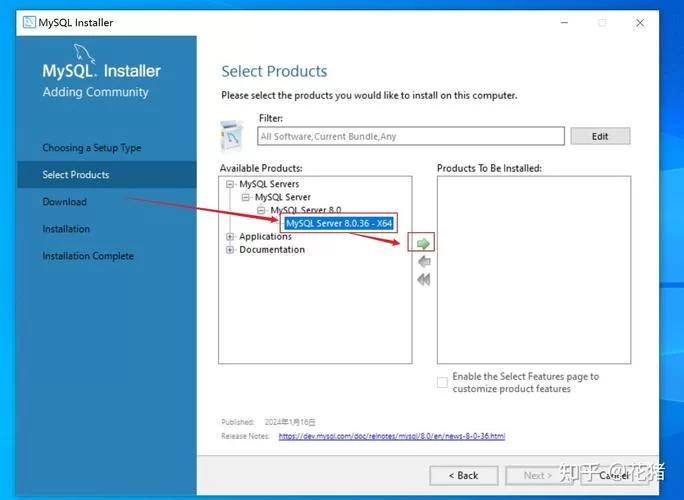Image resolution: width=684 pixels, height=500 pixels.
Task: Open the Installation step in sidebar
Action: [x=66, y=229]
